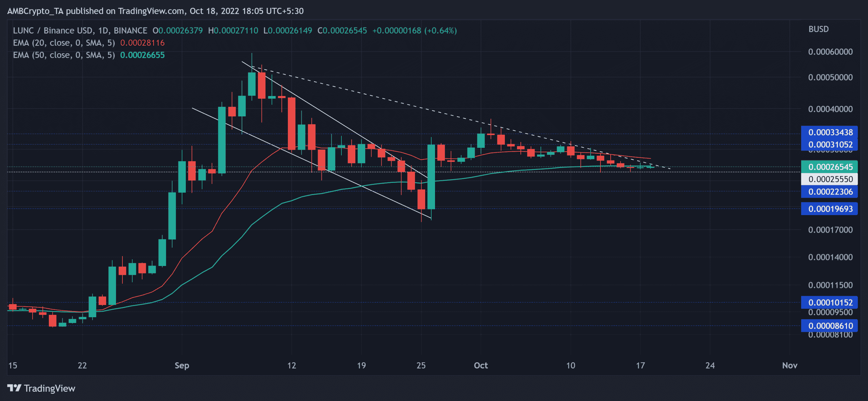The image size is (868, 401).
Task: Click the green 0.00026545 current price label
Action: (x=829, y=167)
